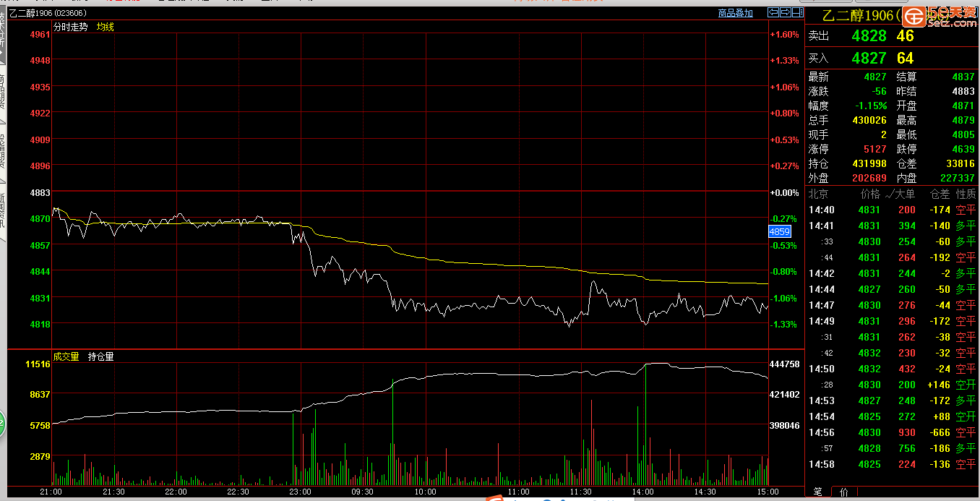Switch to the 笔 tick tab

pyautogui.click(x=817, y=492)
